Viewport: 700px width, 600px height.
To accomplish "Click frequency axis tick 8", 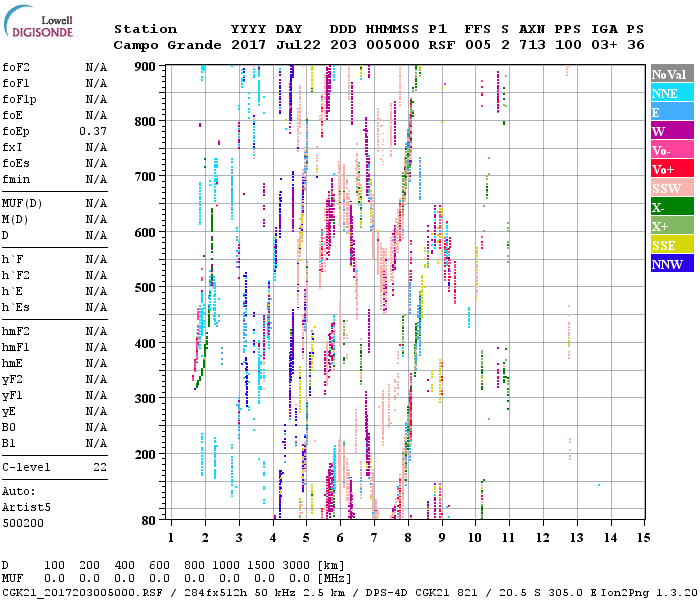I will (x=408, y=537).
